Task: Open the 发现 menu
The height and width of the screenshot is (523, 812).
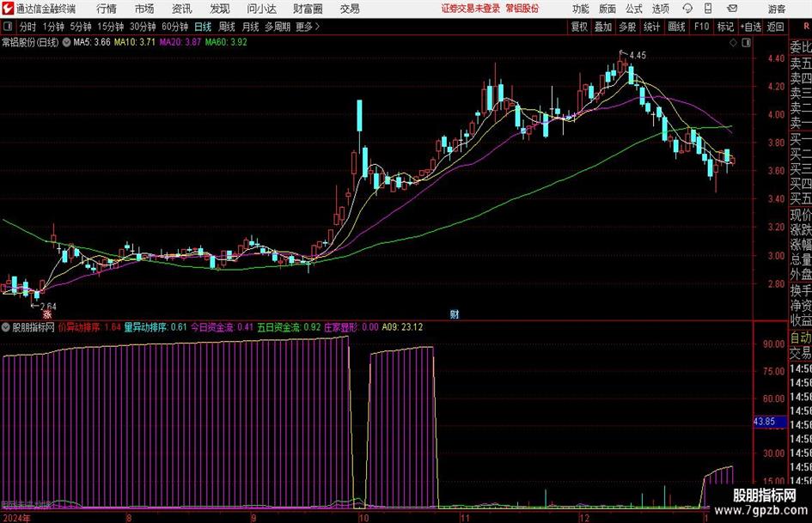Action: pos(220,9)
